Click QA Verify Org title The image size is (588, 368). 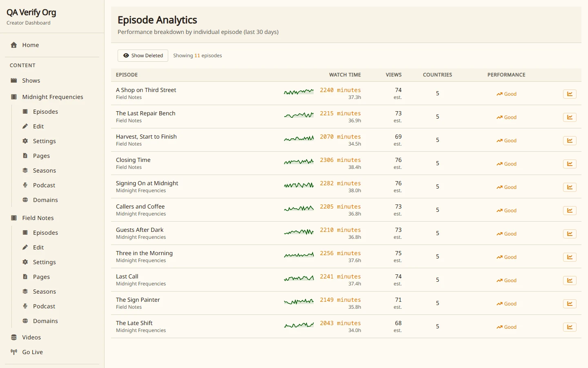(x=31, y=13)
